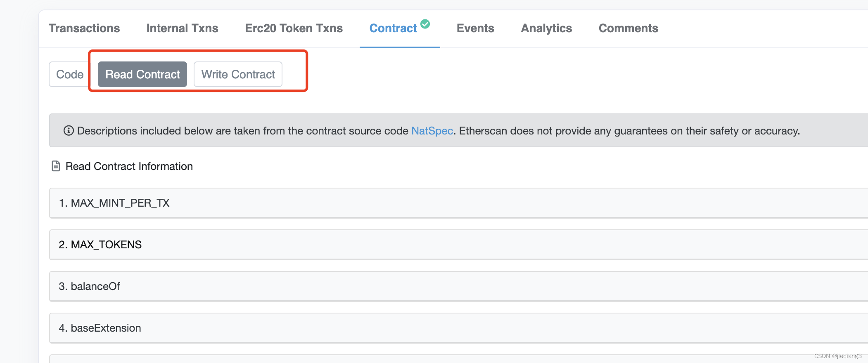This screenshot has width=868, height=363.
Task: Open the Transactions tab
Action: [x=84, y=28]
